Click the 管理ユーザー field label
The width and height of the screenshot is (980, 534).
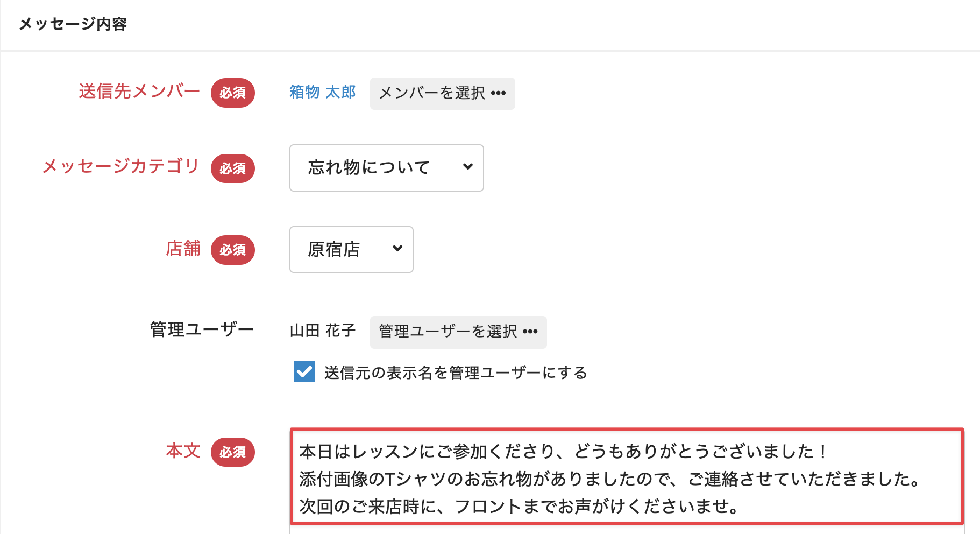pyautogui.click(x=202, y=329)
